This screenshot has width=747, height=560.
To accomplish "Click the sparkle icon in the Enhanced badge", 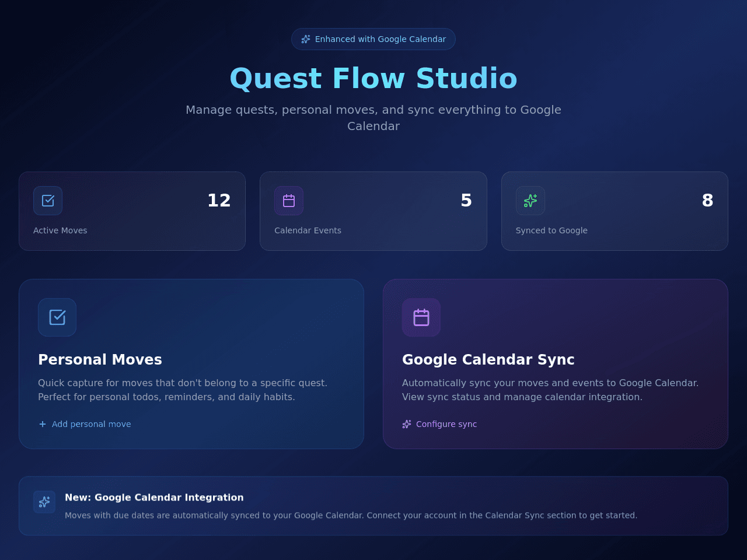I will tap(306, 39).
